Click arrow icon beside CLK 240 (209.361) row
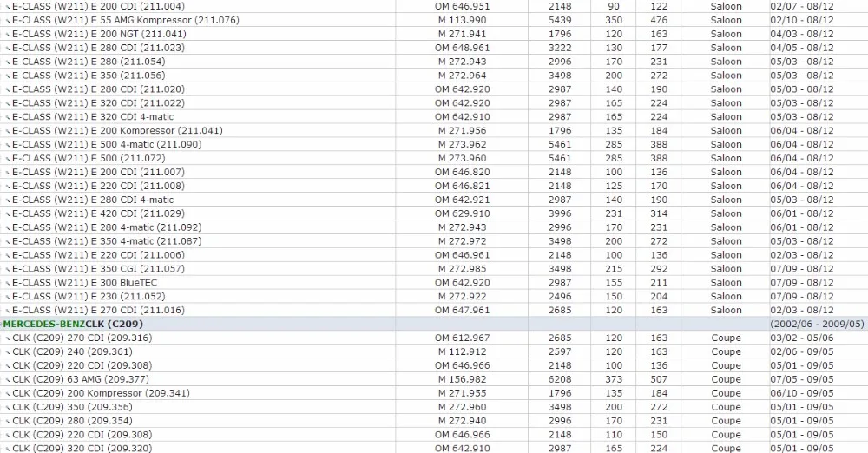 click(8, 352)
